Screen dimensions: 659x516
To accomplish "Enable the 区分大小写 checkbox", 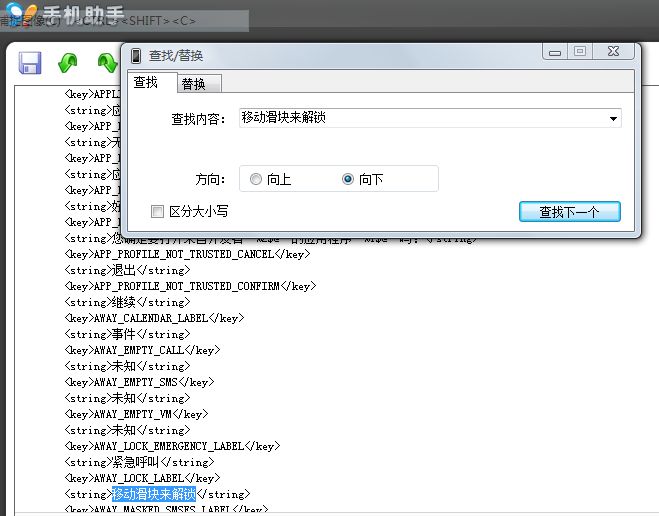I will (157, 211).
